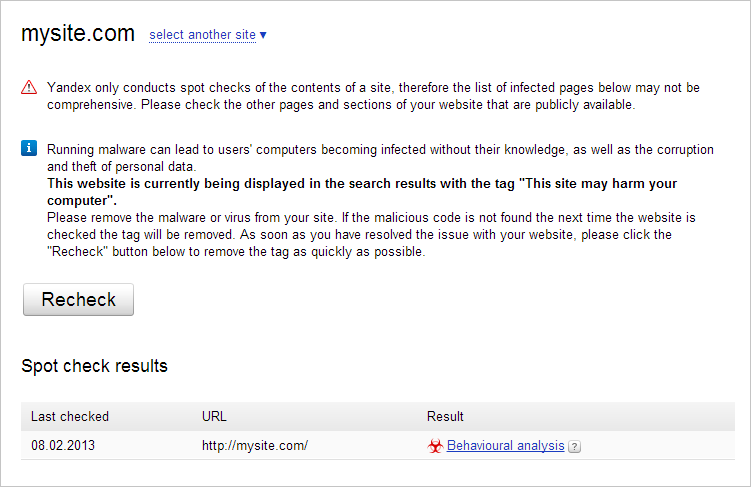Select the 08.02.2013 date cell
The height and width of the screenshot is (487, 751).
pyautogui.click(x=63, y=445)
